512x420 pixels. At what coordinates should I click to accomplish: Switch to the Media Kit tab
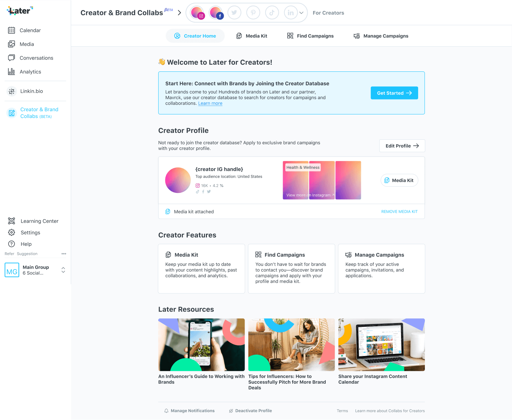(x=252, y=36)
